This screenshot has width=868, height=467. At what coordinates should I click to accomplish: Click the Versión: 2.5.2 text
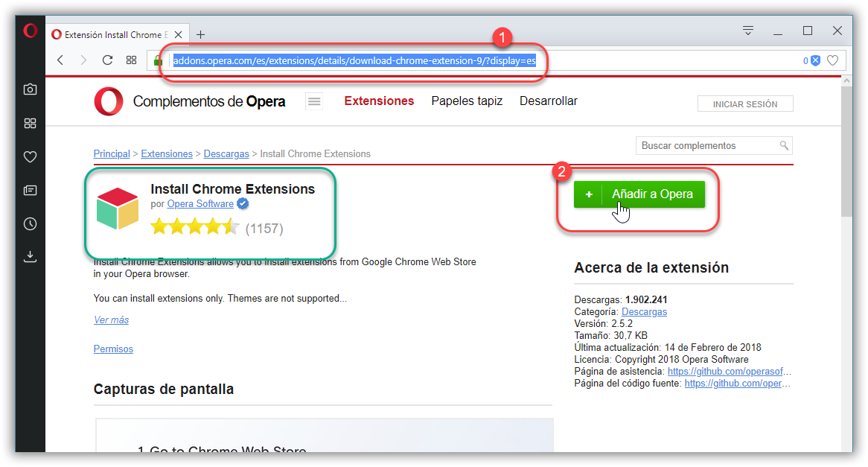tap(604, 323)
